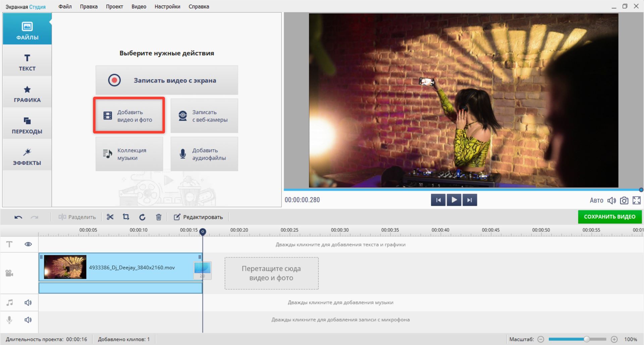Open the Файл menu

tap(65, 6)
